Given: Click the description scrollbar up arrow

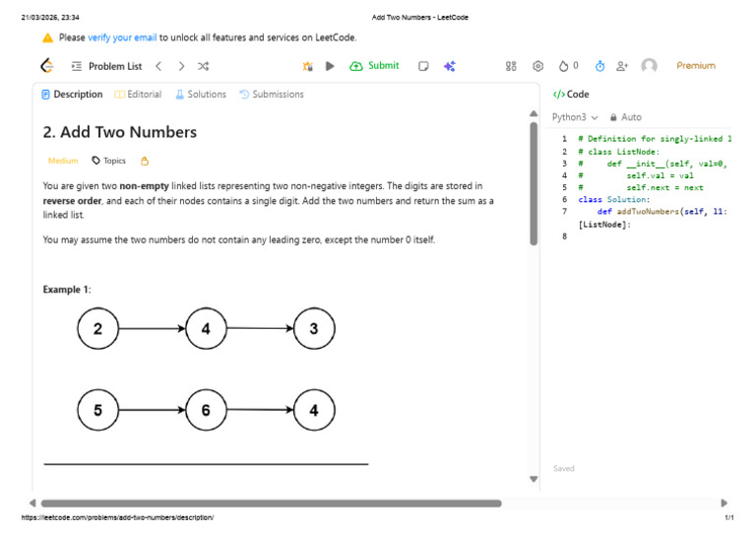Looking at the screenshot, I should pyautogui.click(x=534, y=114).
